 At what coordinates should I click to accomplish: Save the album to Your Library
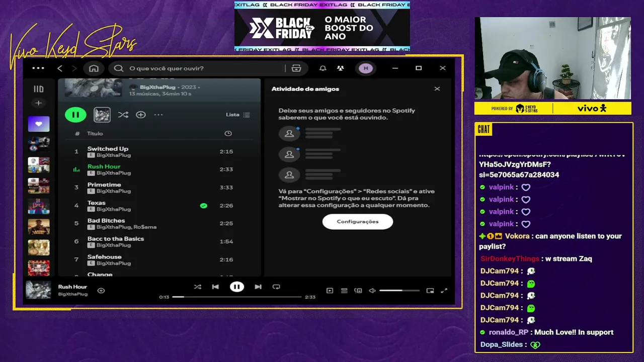click(x=141, y=115)
